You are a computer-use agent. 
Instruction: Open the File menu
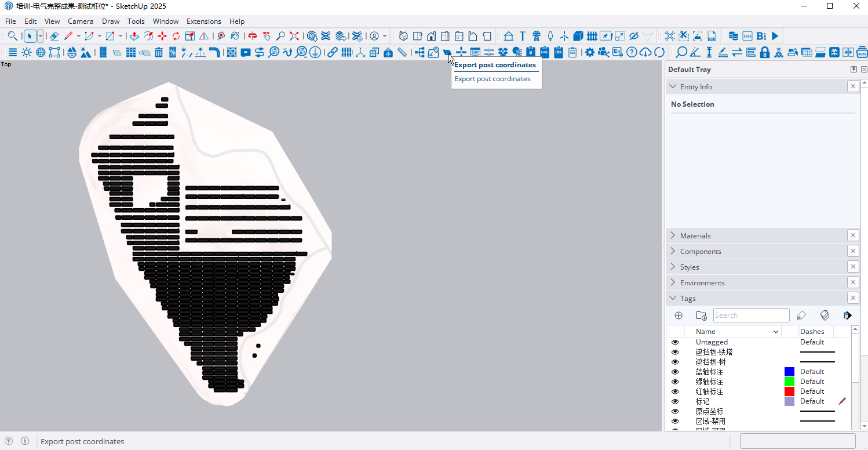(x=10, y=21)
